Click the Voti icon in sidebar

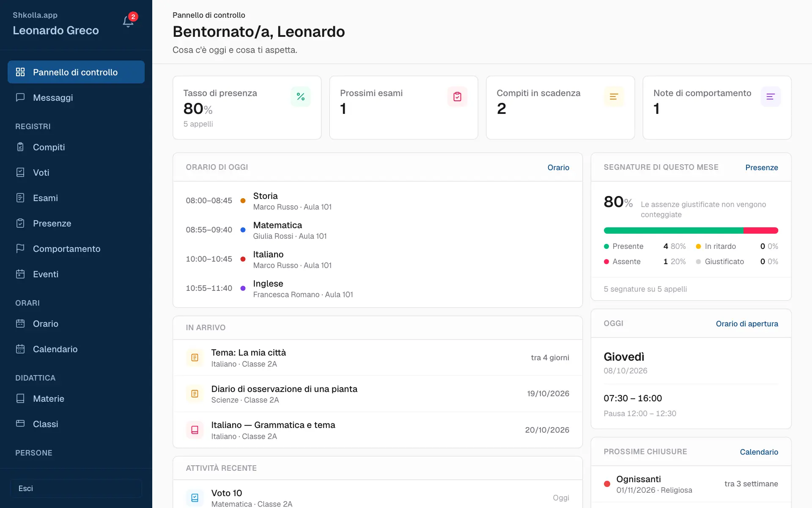(20, 172)
